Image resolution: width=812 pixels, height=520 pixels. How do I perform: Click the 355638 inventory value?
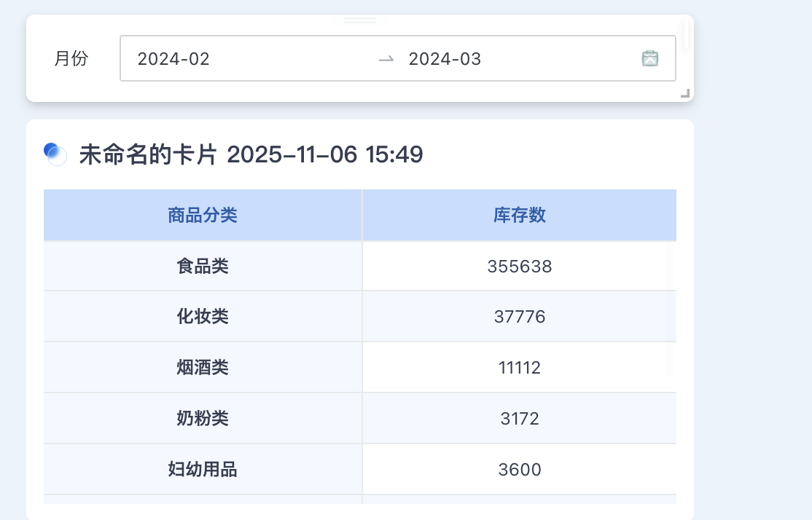click(519, 265)
